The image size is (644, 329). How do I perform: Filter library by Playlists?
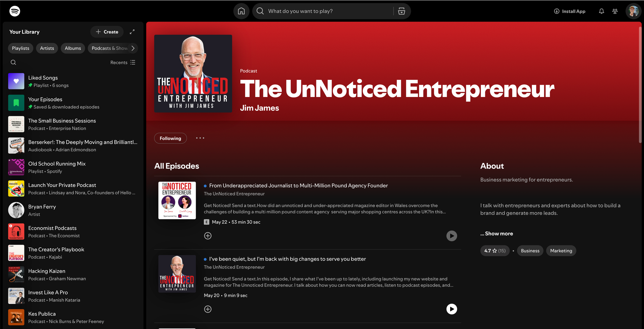click(x=21, y=48)
